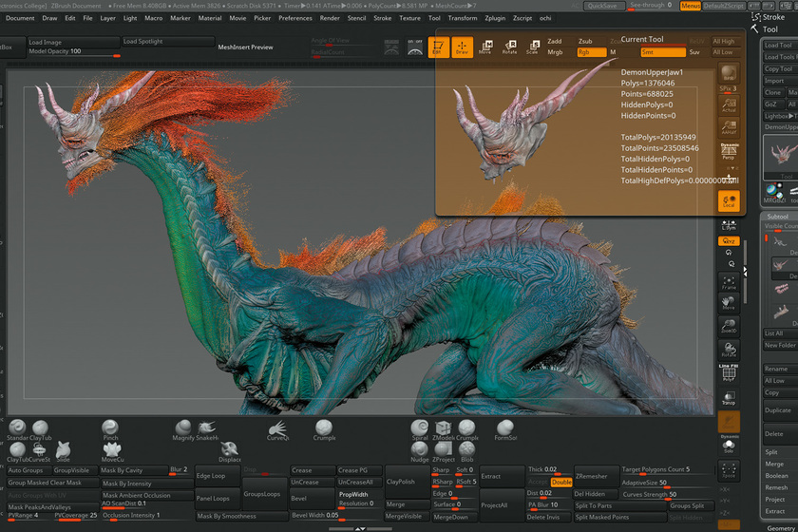
Task: Select the Rotate transform tool
Action: [x=509, y=47]
